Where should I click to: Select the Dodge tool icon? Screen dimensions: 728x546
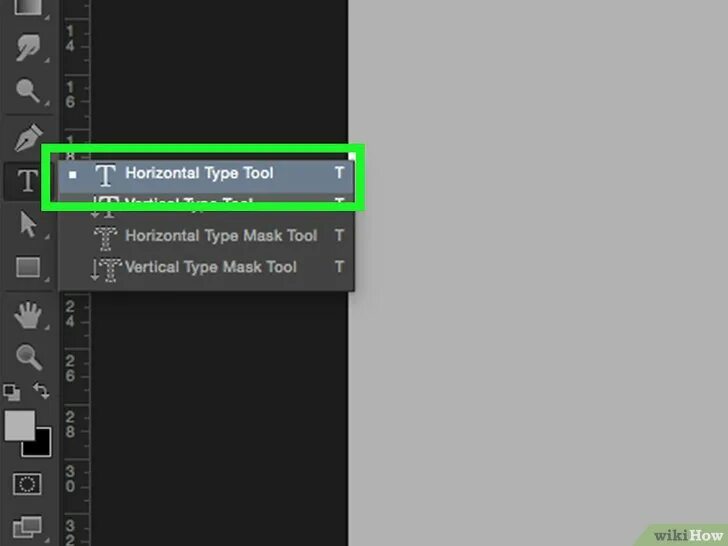[28, 90]
